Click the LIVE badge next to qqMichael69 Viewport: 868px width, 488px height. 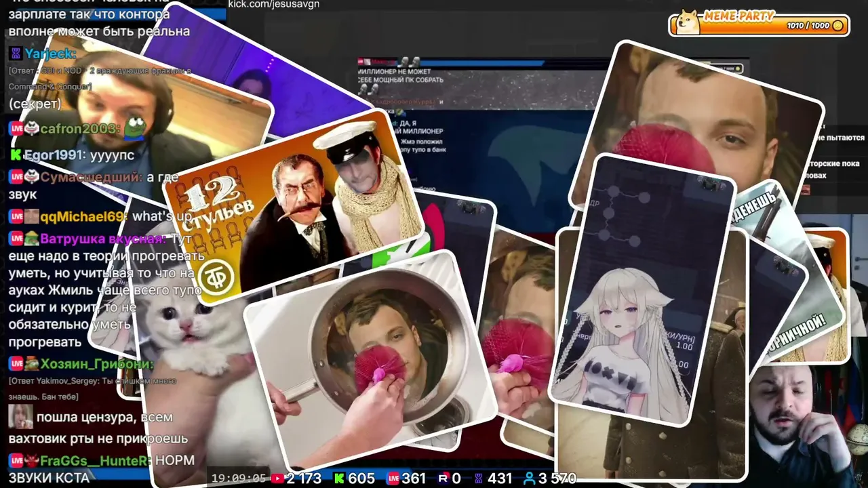(x=16, y=216)
